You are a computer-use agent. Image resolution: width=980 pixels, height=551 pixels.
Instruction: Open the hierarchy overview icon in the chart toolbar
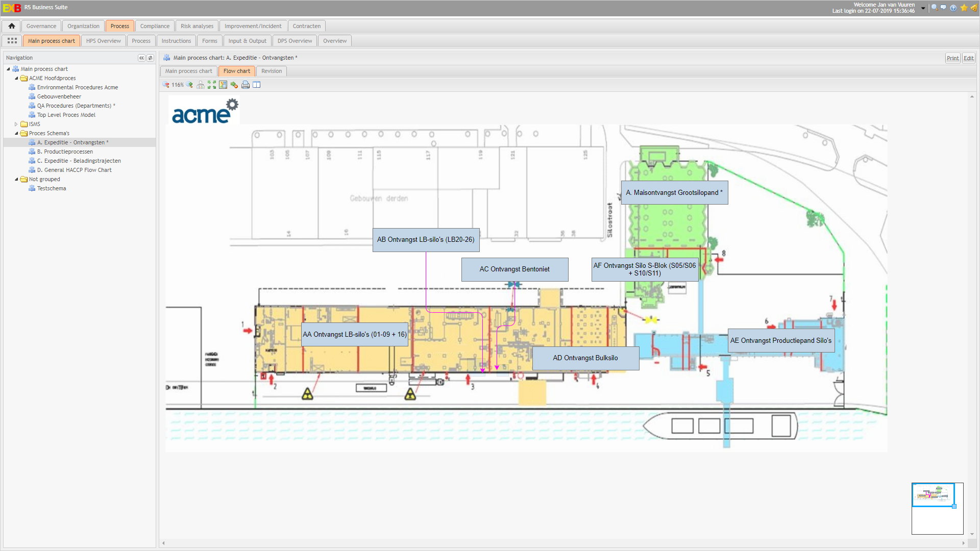coord(201,85)
